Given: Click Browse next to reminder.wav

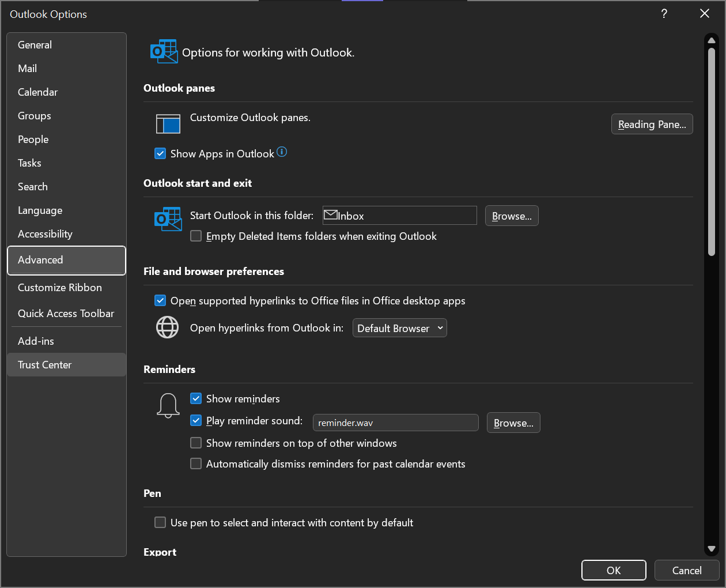Looking at the screenshot, I should click(x=513, y=423).
